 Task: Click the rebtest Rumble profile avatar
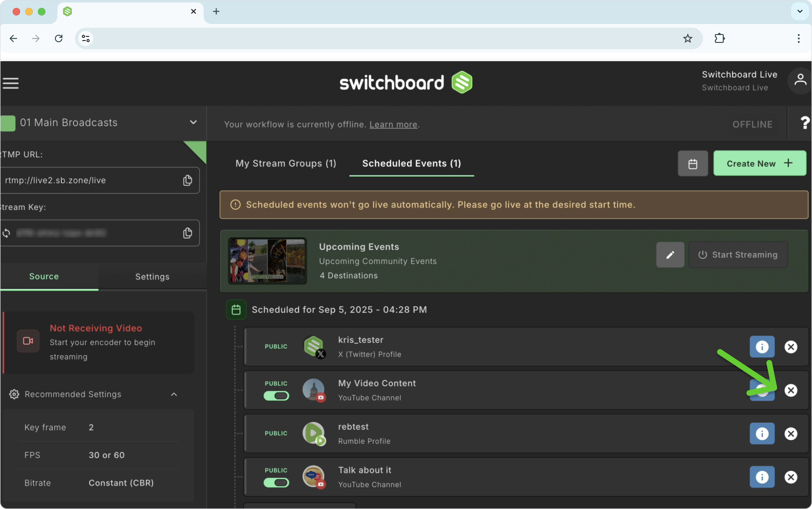click(x=314, y=434)
